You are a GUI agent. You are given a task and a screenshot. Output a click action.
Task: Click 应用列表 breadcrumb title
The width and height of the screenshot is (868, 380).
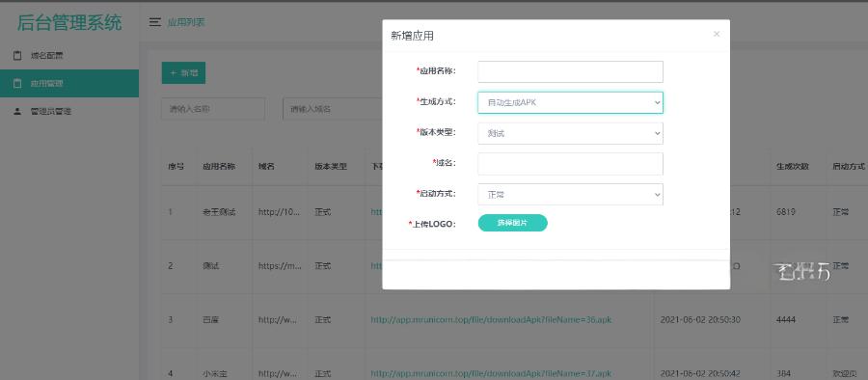(186, 22)
